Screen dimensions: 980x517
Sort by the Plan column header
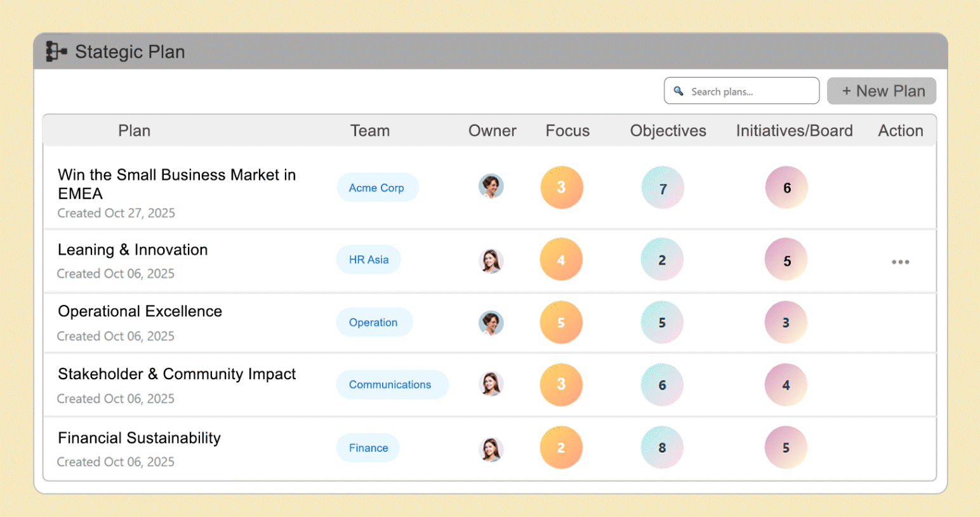[x=135, y=131]
